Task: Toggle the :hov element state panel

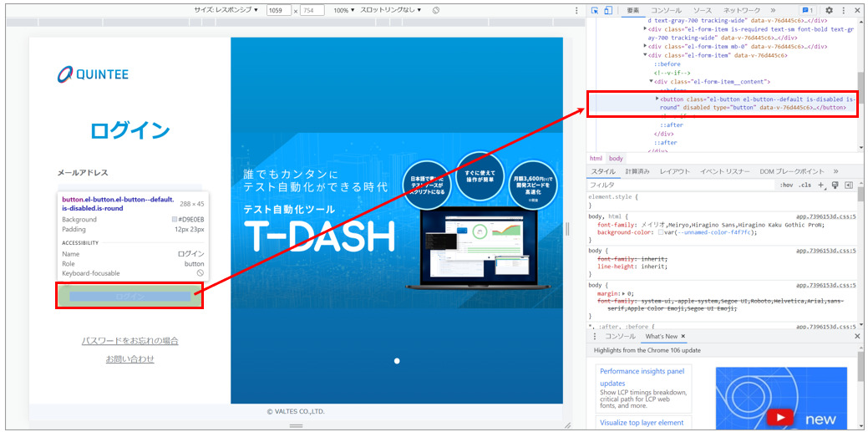Action: pos(786,185)
